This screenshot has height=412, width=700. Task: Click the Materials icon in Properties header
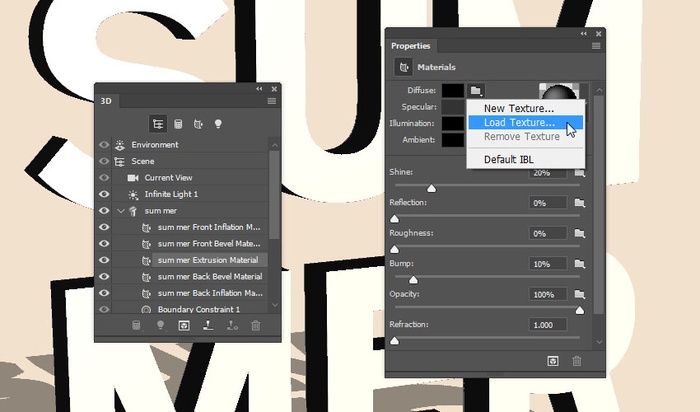[x=404, y=67]
